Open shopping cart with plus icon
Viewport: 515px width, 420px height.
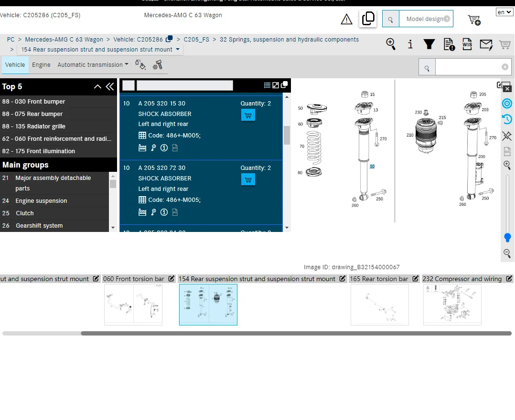(474, 20)
